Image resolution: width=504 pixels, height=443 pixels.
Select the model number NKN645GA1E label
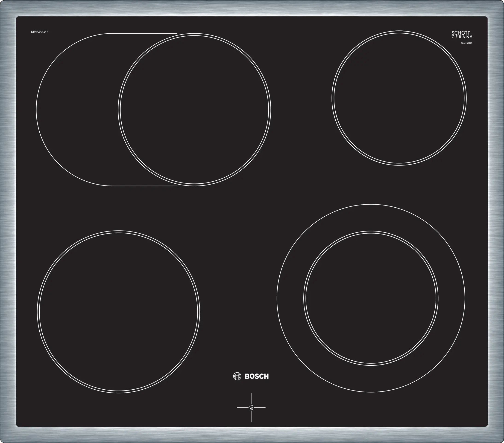pyautogui.click(x=39, y=32)
